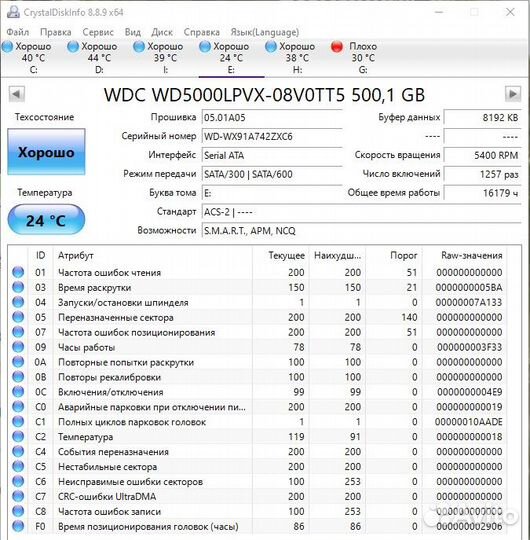The width and height of the screenshot is (530, 540).
Task: Click the blue Хорошо health status button
Action: [46, 152]
